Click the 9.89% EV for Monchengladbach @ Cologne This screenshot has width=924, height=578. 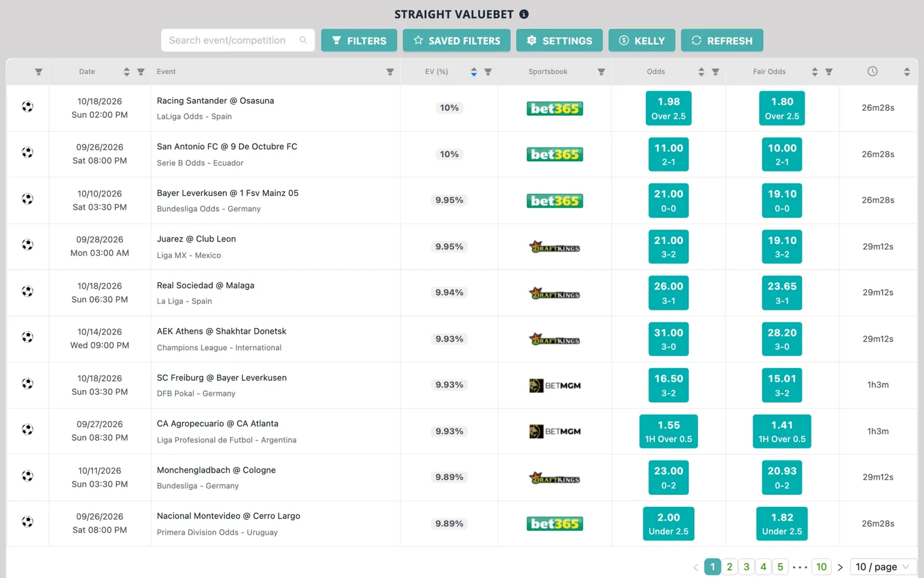tap(449, 477)
